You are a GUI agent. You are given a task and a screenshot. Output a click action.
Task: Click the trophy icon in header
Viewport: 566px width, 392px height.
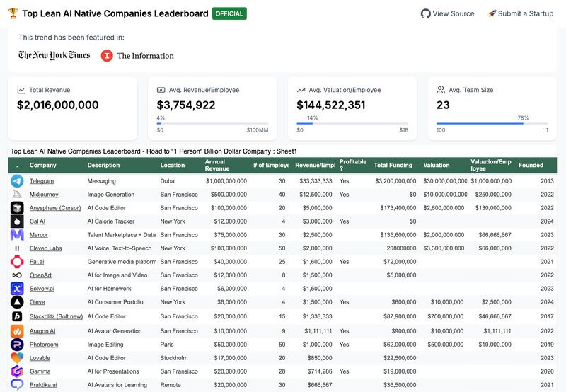tap(13, 13)
